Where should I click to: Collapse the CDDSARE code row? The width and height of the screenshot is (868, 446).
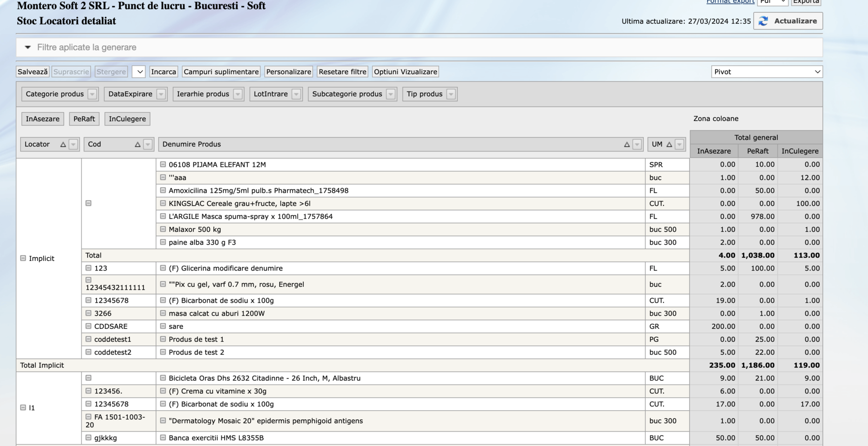(x=89, y=326)
